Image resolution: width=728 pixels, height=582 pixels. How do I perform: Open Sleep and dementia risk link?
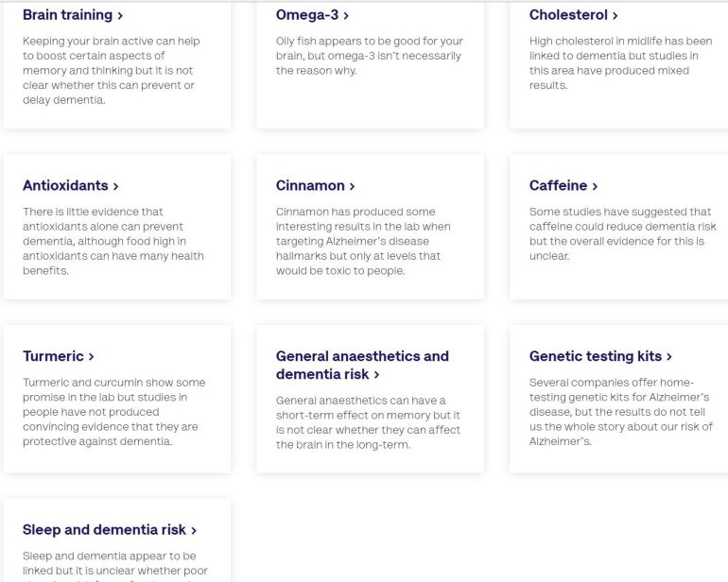pyautogui.click(x=104, y=530)
